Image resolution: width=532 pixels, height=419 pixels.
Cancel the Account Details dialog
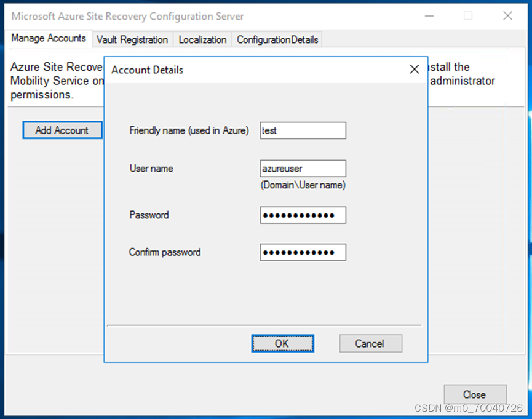[370, 343]
